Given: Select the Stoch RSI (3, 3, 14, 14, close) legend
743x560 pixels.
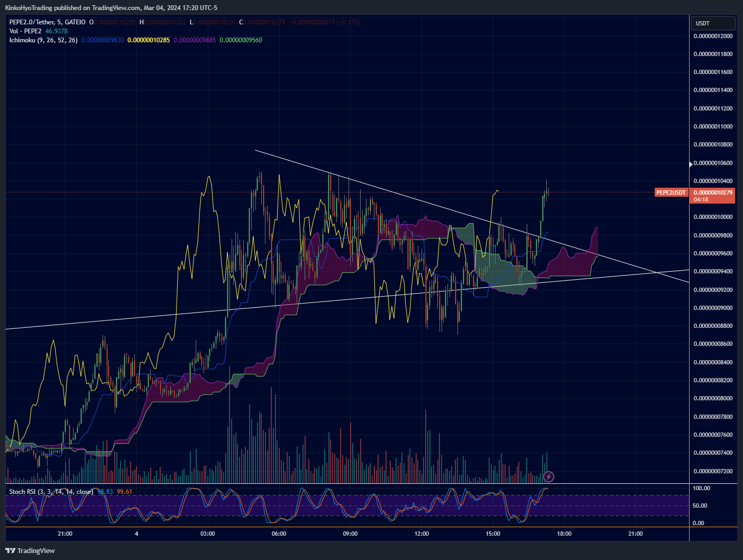Looking at the screenshot, I should 51,492.
